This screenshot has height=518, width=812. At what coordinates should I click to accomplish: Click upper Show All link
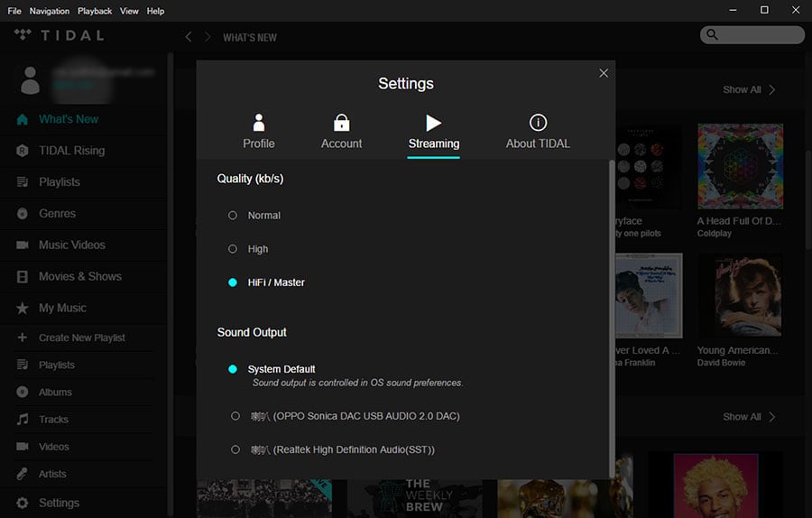[x=743, y=89]
